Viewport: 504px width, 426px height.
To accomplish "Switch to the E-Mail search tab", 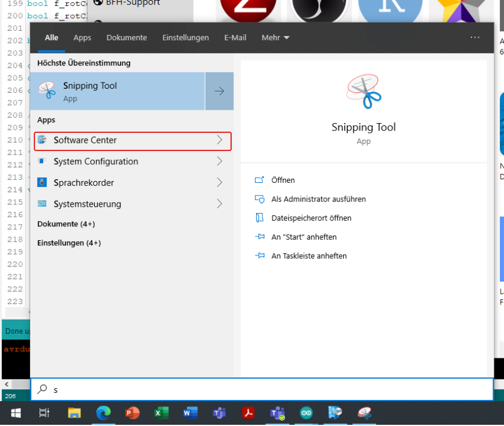I will [235, 38].
